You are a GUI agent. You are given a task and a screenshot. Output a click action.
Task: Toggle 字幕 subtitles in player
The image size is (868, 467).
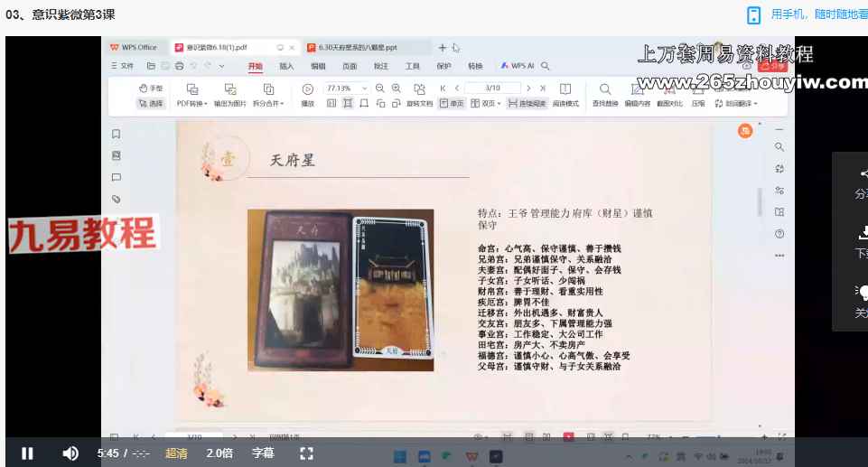[x=263, y=453]
